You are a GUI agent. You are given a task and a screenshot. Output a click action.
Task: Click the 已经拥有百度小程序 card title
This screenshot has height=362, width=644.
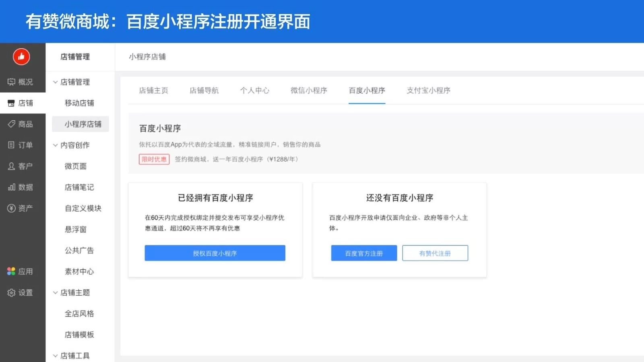[215, 198]
